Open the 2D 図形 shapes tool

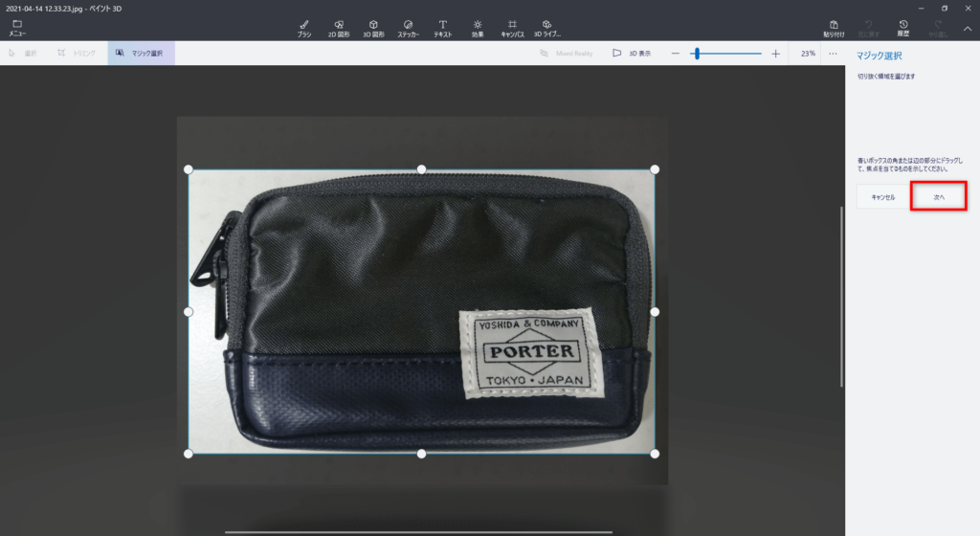coord(339,29)
